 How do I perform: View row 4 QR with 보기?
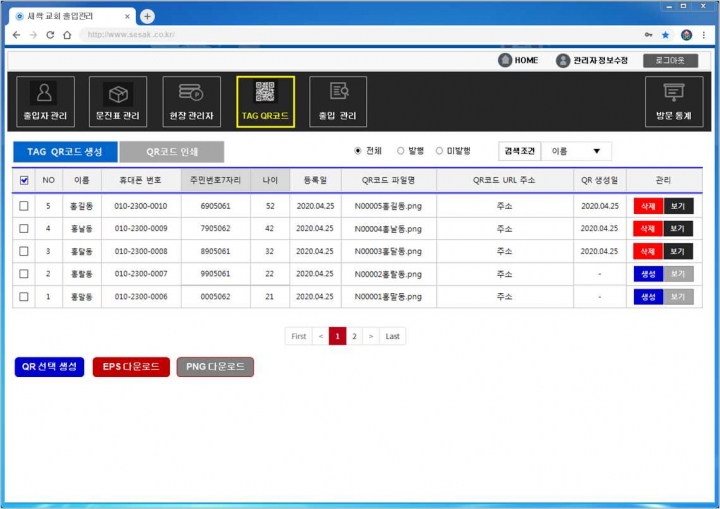coord(678,229)
